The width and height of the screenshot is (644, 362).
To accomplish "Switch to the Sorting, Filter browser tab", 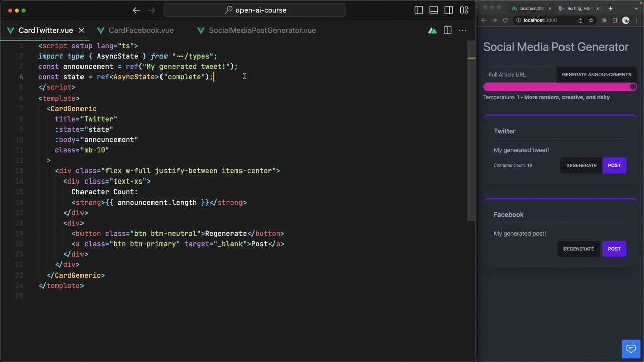I will pos(579,8).
